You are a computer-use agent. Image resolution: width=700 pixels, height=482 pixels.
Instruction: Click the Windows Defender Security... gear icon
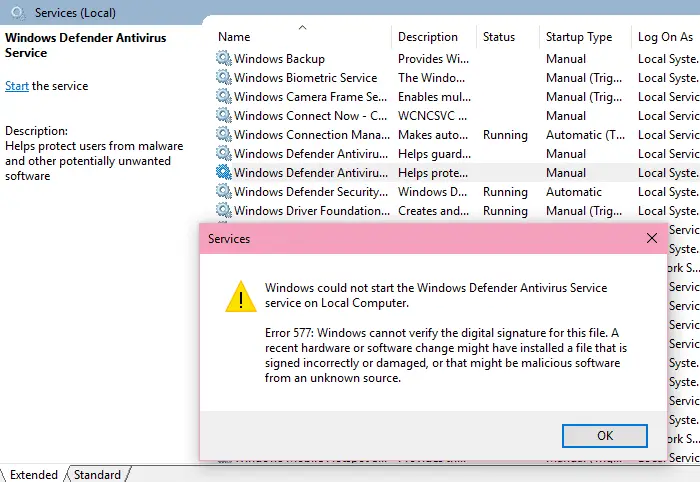pyautogui.click(x=224, y=191)
